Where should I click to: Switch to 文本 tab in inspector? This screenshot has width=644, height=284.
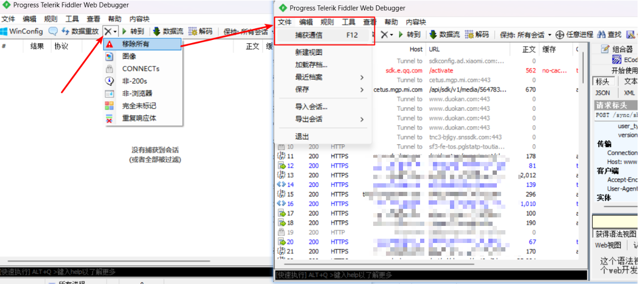pyautogui.click(x=631, y=82)
